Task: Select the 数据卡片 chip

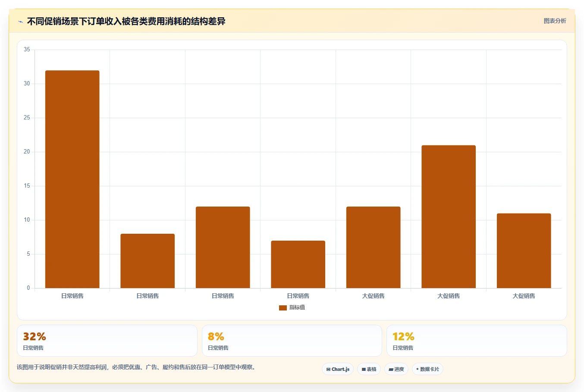Action: (x=427, y=369)
